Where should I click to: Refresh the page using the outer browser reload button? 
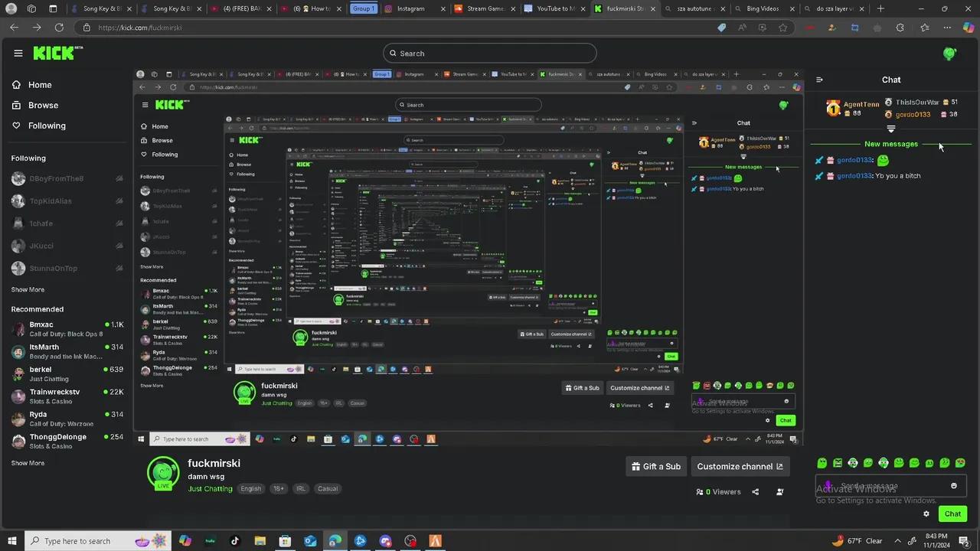click(x=58, y=28)
